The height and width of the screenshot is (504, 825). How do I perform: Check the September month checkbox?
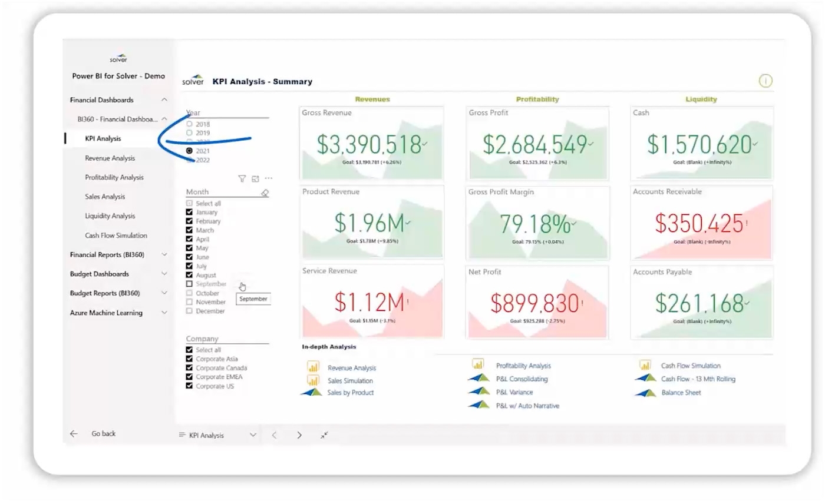[x=189, y=284]
